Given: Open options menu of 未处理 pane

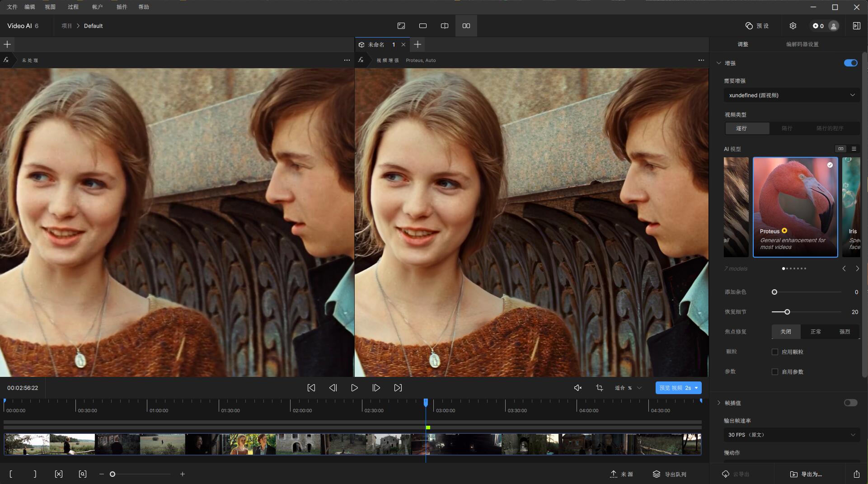Looking at the screenshot, I should (x=347, y=60).
